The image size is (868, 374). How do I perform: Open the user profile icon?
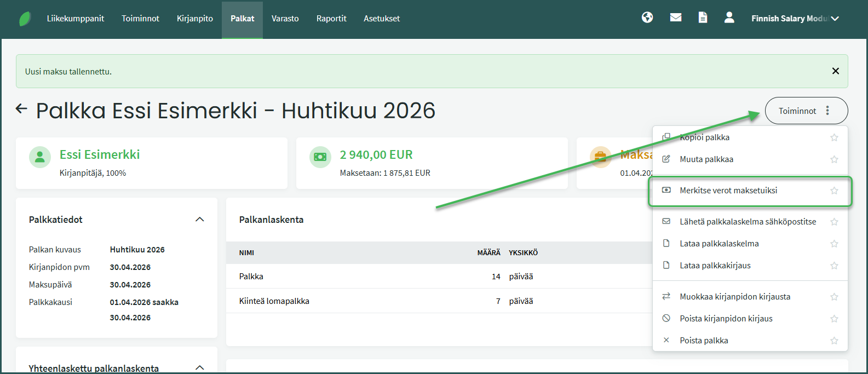tap(729, 18)
